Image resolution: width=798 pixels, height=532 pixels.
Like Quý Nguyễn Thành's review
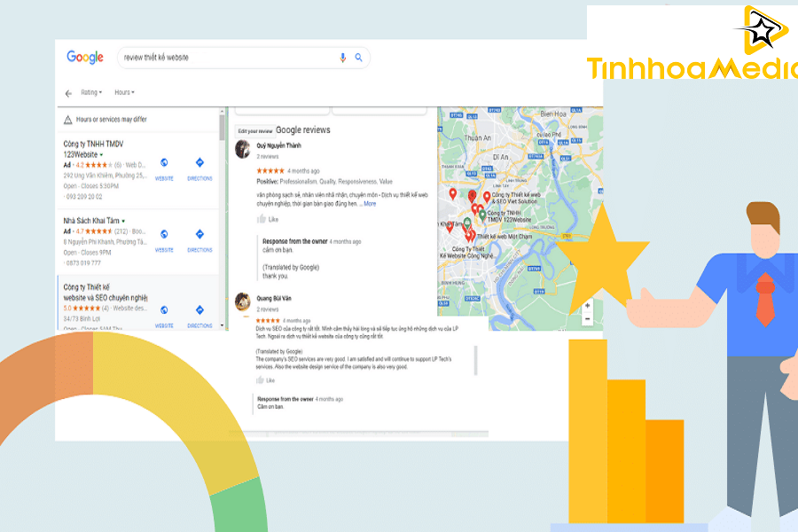coord(268,219)
